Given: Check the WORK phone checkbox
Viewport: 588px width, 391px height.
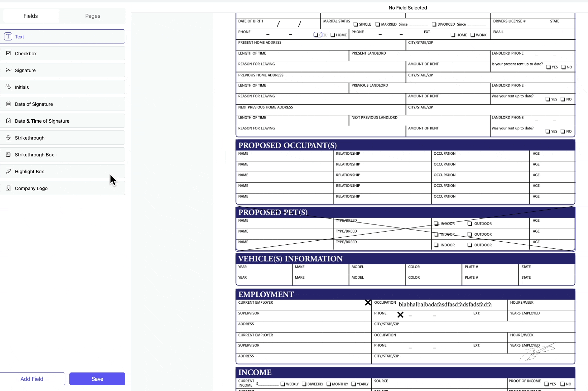Looking at the screenshot, I should pyautogui.click(x=472, y=35).
